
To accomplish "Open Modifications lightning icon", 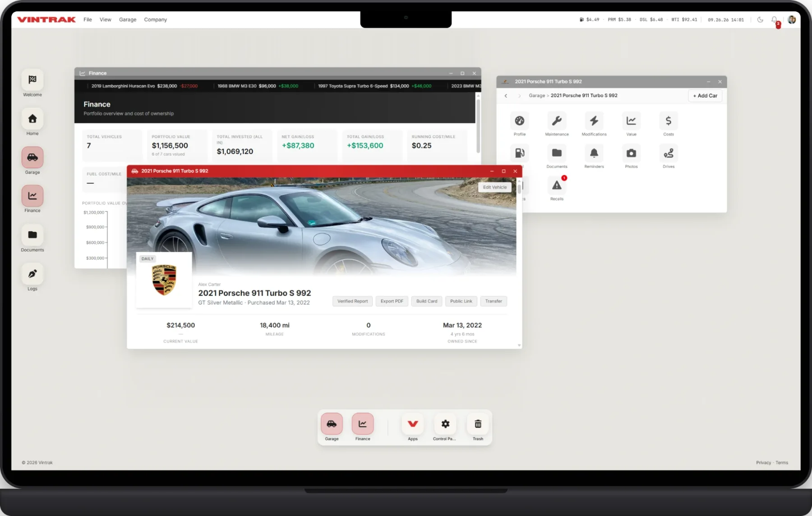I will [x=594, y=121].
